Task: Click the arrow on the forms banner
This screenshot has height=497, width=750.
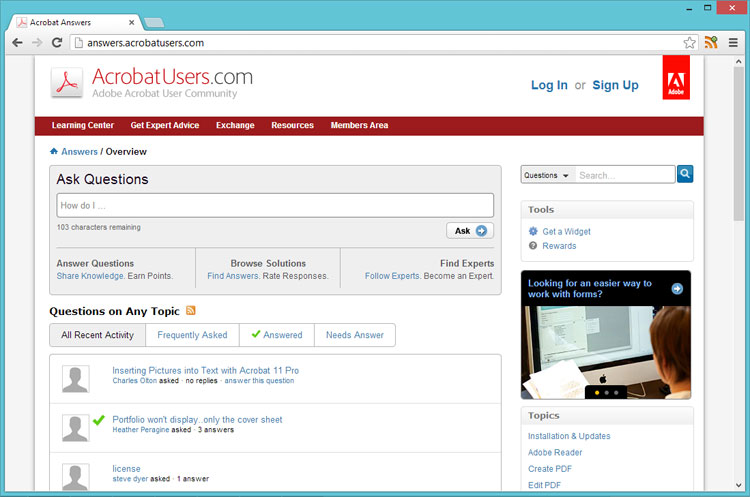Action: pos(677,288)
